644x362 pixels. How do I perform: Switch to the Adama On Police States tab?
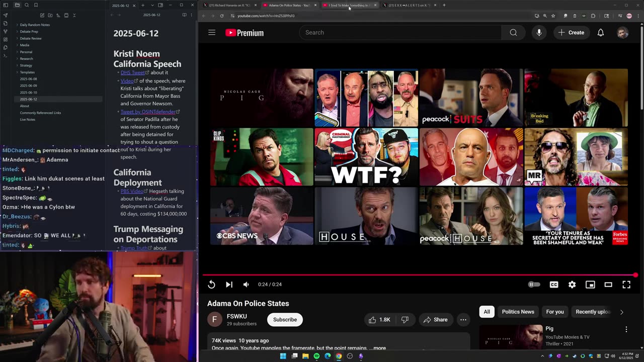tap(289, 5)
